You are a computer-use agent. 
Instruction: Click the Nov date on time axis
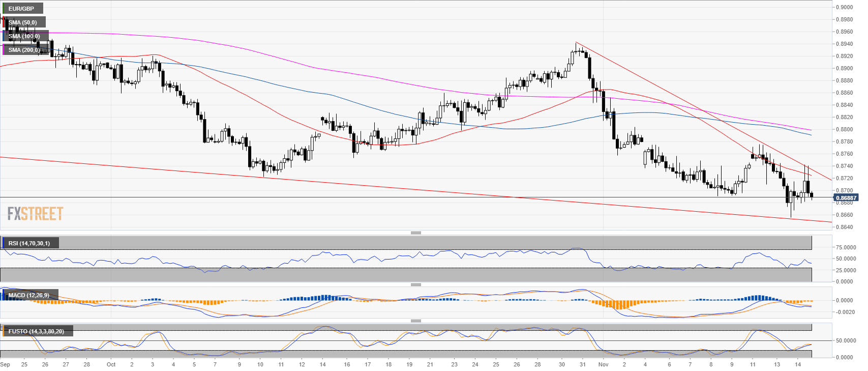point(603,364)
